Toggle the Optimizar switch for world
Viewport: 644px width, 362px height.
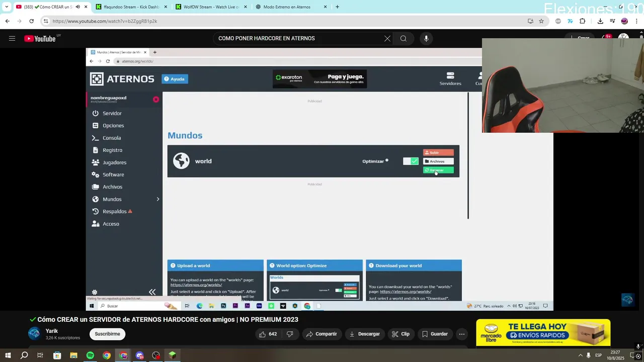411,161
